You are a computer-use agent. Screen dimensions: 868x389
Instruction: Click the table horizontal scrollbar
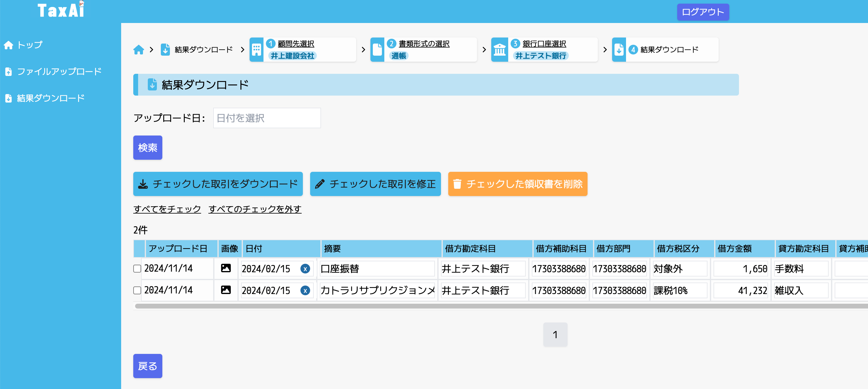click(x=501, y=306)
